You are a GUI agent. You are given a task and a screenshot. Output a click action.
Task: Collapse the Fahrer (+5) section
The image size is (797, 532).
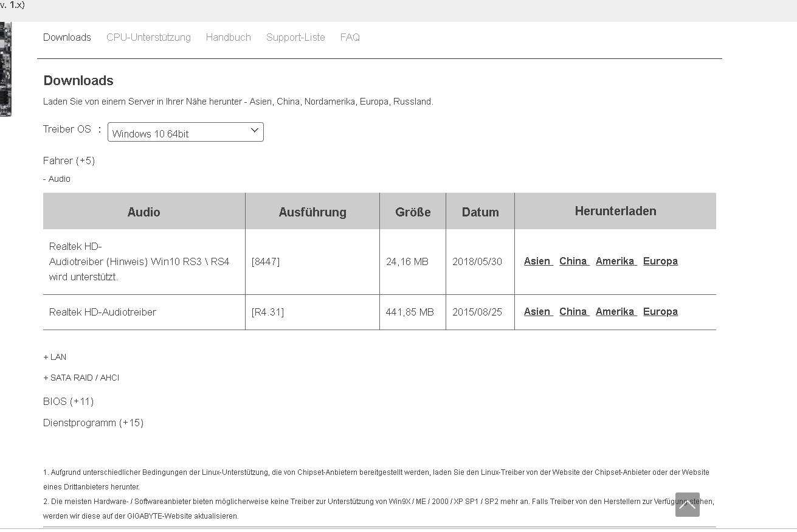coord(69,161)
